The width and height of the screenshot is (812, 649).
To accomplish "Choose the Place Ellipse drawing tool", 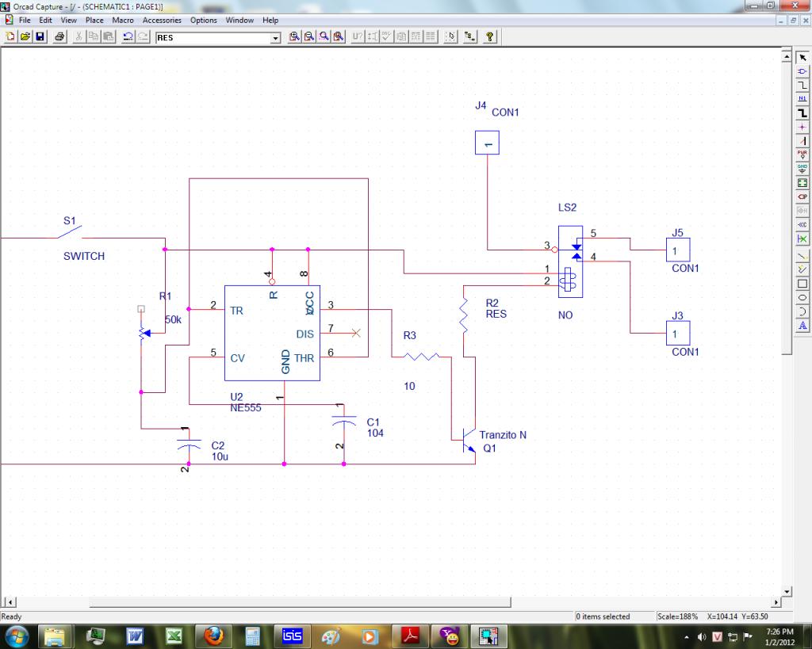I will (x=802, y=297).
